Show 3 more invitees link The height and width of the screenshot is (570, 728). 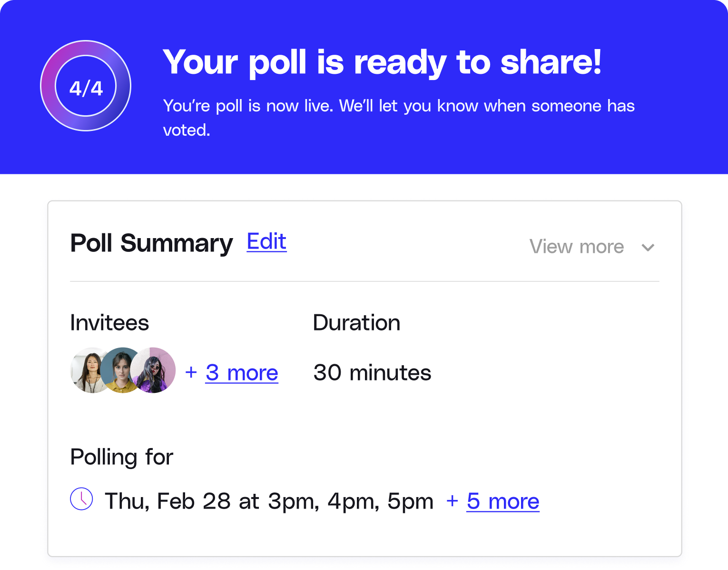click(242, 373)
